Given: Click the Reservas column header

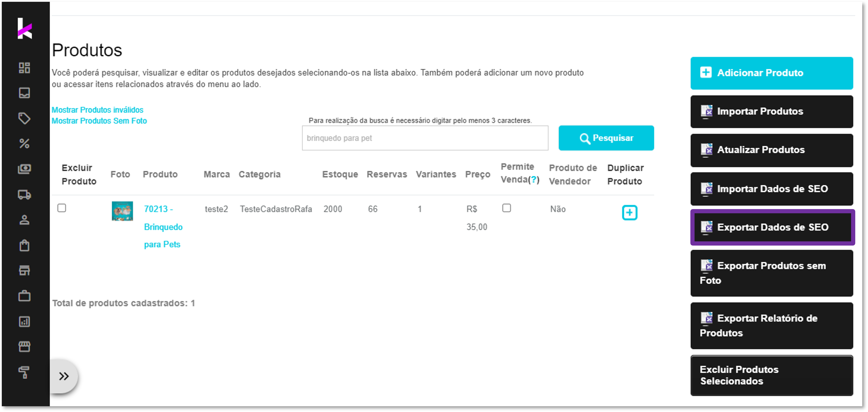Looking at the screenshot, I should [x=387, y=174].
